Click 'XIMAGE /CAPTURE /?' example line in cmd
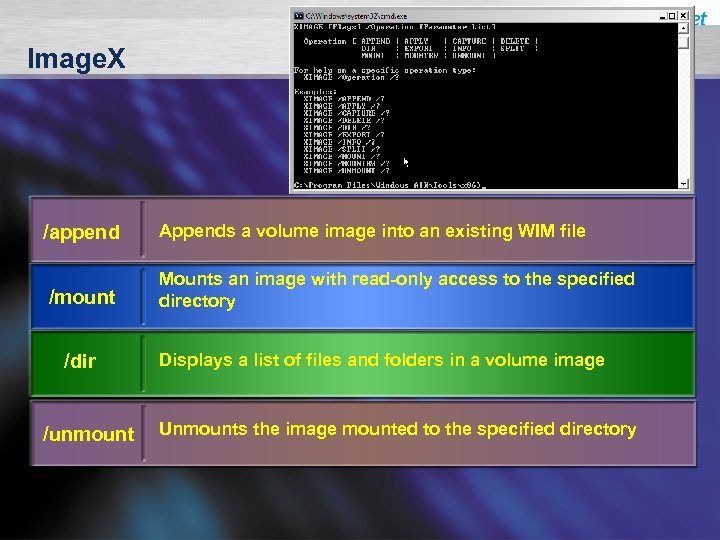 [346, 113]
